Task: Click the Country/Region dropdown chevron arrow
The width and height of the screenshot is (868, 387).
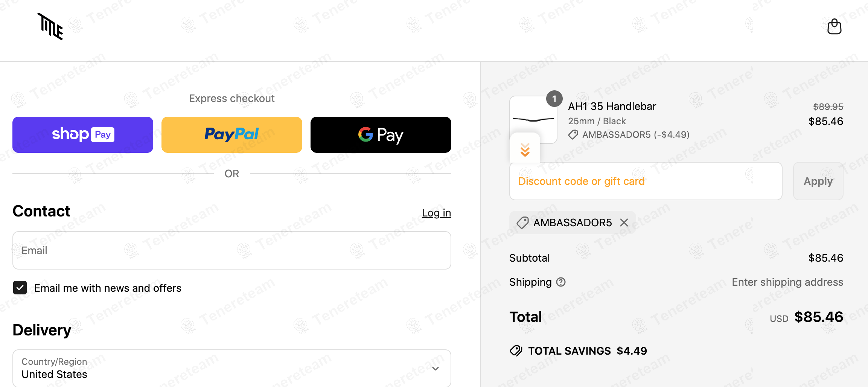Action: click(436, 369)
